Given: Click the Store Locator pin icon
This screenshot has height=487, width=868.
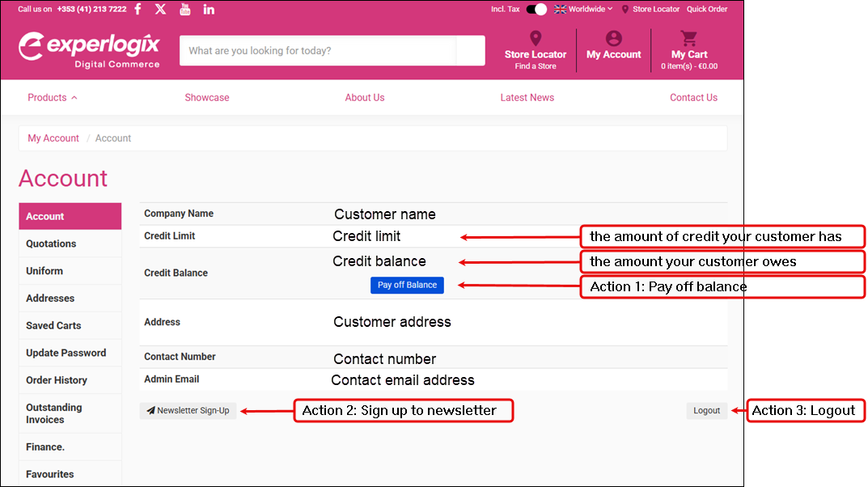Looking at the screenshot, I should pyautogui.click(x=536, y=38).
